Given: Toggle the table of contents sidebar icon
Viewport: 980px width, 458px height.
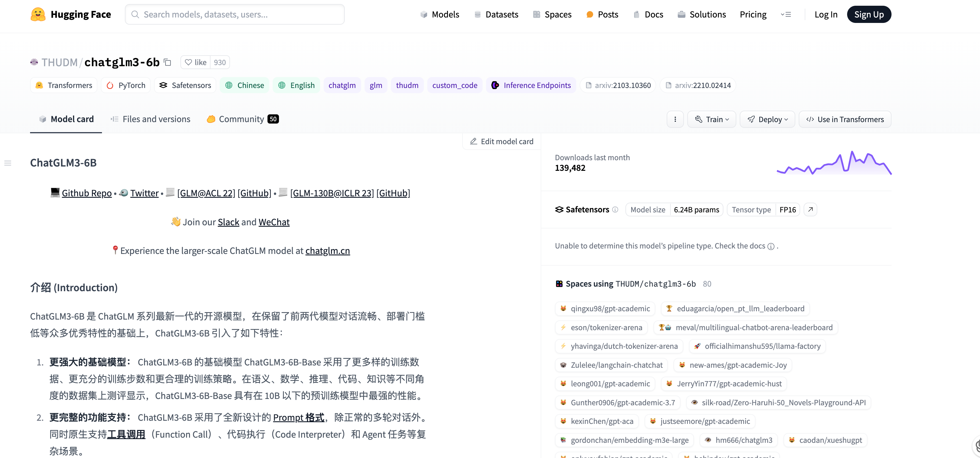Looking at the screenshot, I should coord(8,163).
